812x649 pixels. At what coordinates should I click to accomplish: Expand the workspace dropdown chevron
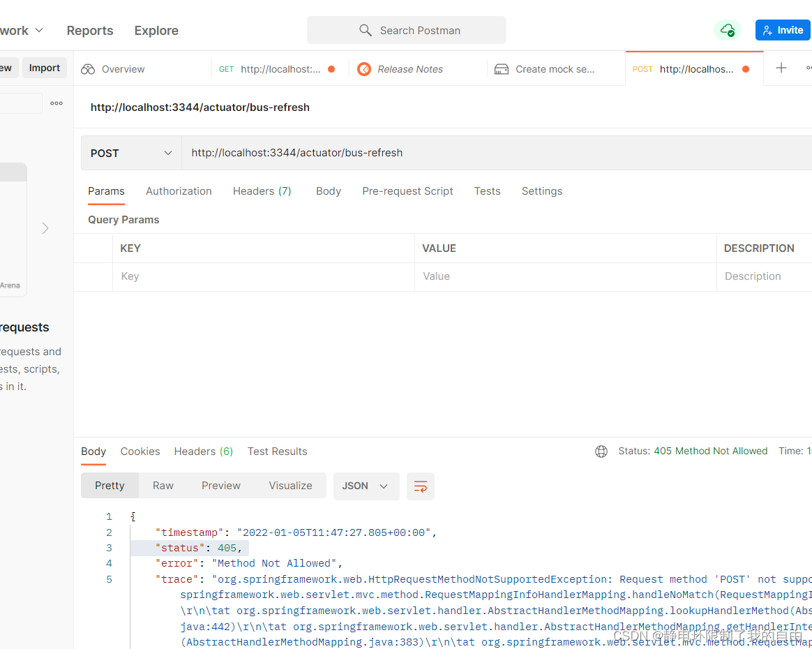point(39,31)
